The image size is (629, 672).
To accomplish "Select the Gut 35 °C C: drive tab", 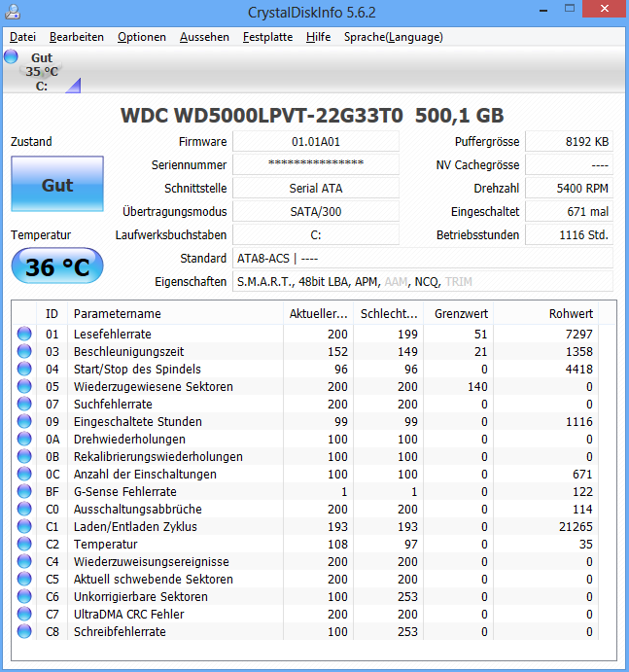I will point(42,72).
